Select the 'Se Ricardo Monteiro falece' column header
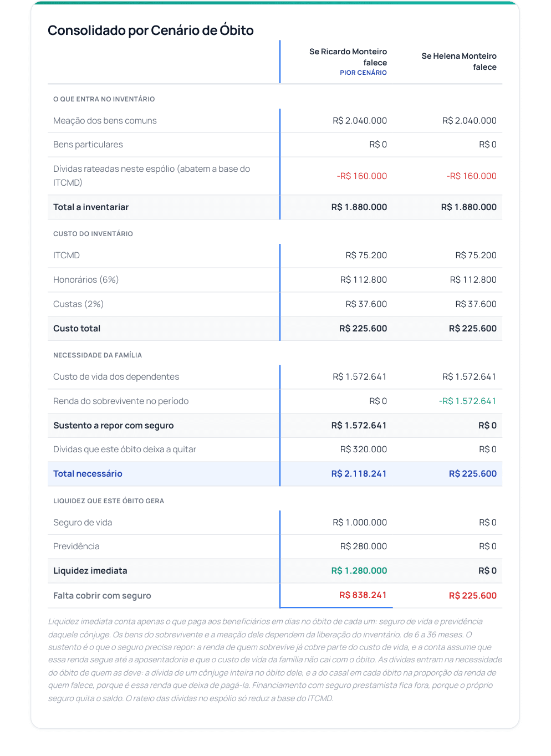Screen dimensions: 551x756 pyautogui.click(x=348, y=57)
